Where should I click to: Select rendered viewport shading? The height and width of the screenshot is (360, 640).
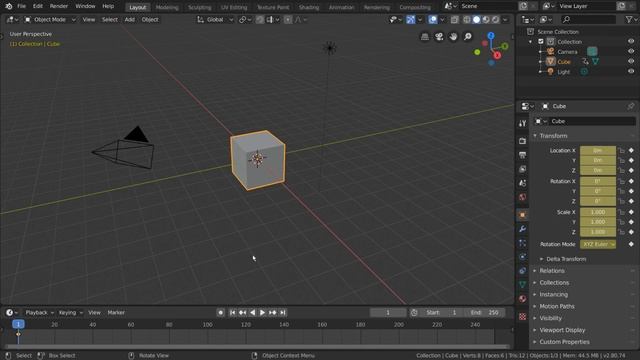coord(496,20)
